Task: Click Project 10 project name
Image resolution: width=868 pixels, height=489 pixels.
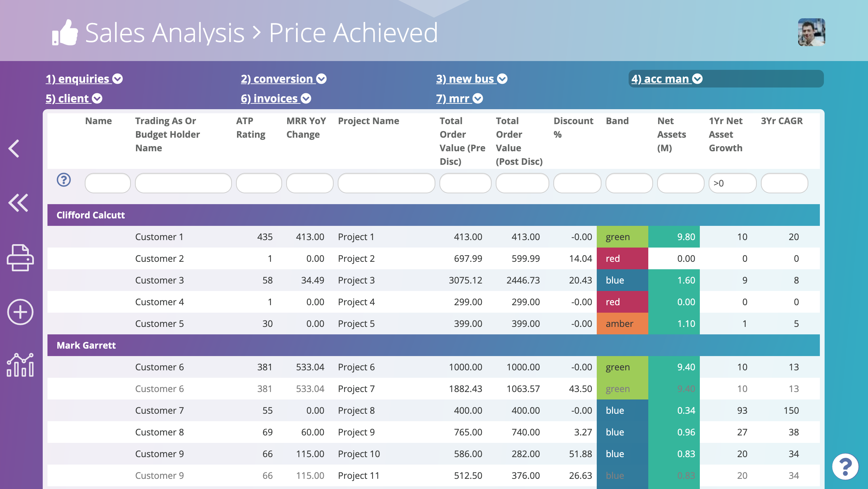Action: (359, 454)
